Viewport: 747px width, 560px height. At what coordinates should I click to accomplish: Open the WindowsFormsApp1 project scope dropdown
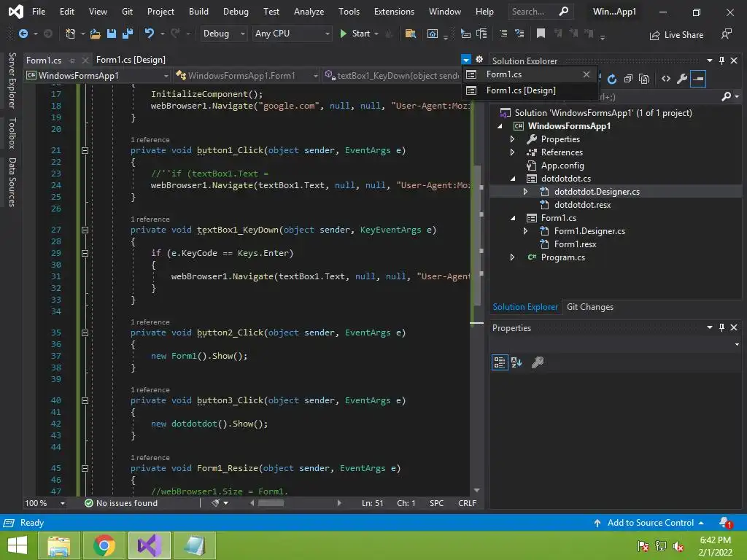[x=98, y=76]
